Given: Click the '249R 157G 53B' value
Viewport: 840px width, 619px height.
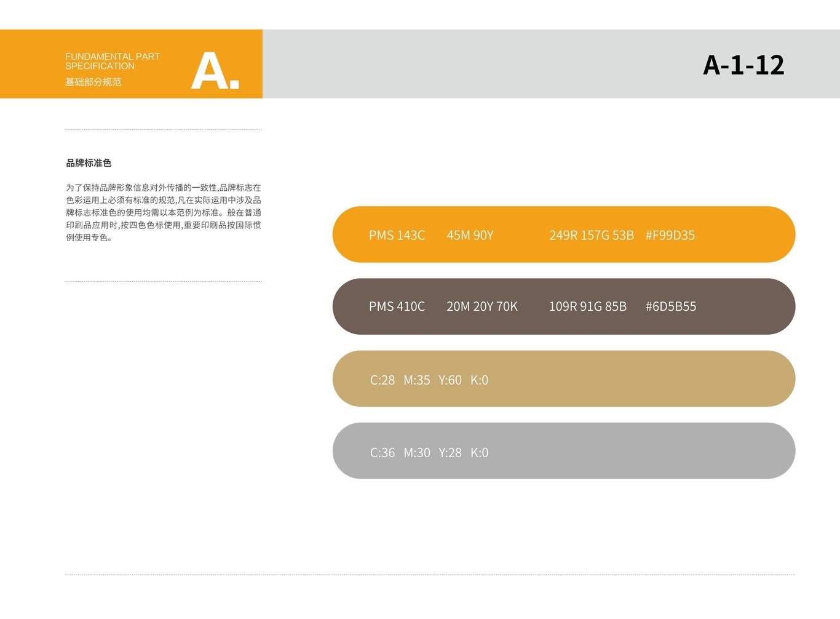Looking at the screenshot, I should pyautogui.click(x=592, y=235).
